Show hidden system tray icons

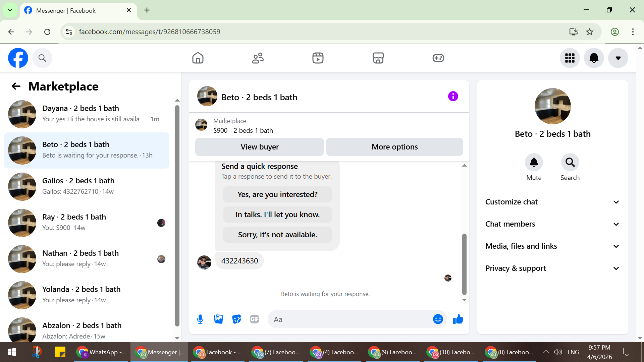(546, 352)
